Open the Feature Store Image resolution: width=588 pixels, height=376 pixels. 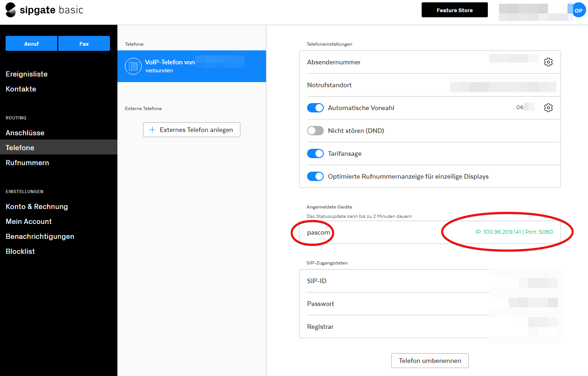455,10
